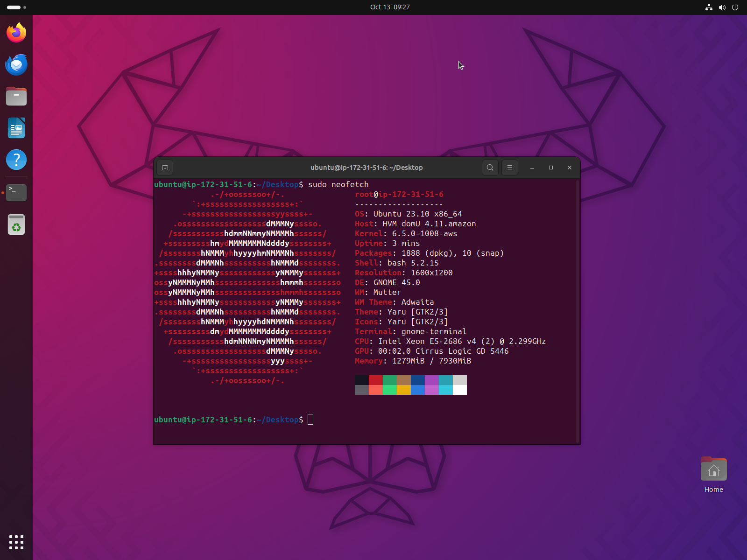Open the Files manager dock icon
This screenshot has width=747, height=560.
(16, 96)
